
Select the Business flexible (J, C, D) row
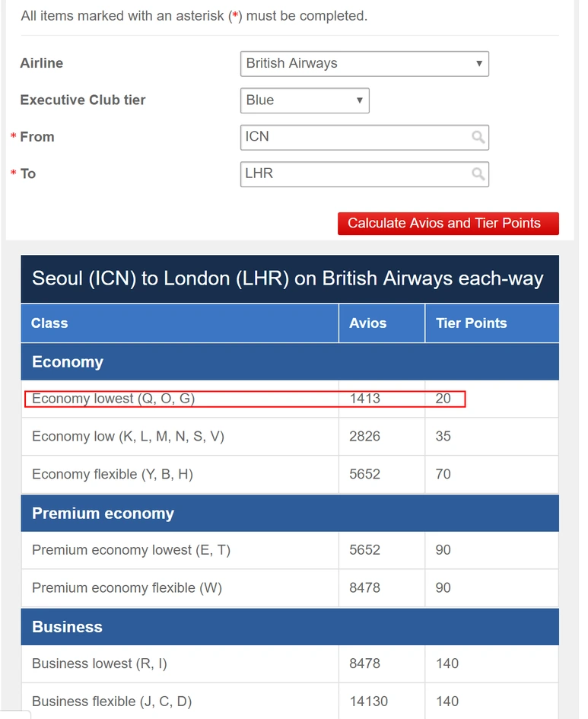tap(290, 701)
